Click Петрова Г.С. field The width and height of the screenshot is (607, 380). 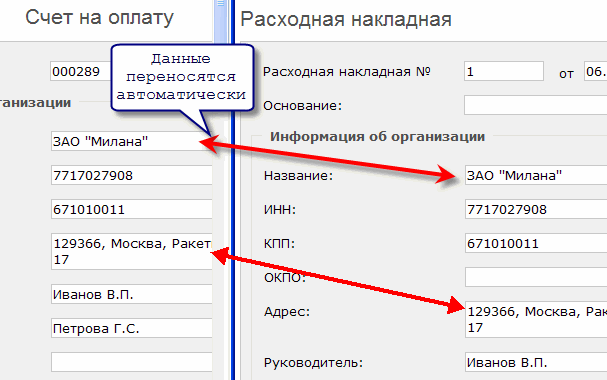tap(132, 329)
